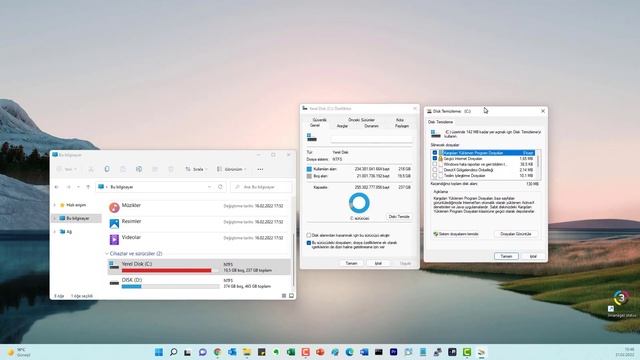Open the Yeni dropdown in Explorer toolbar
The width and height of the screenshot is (640, 360).
(67, 169)
